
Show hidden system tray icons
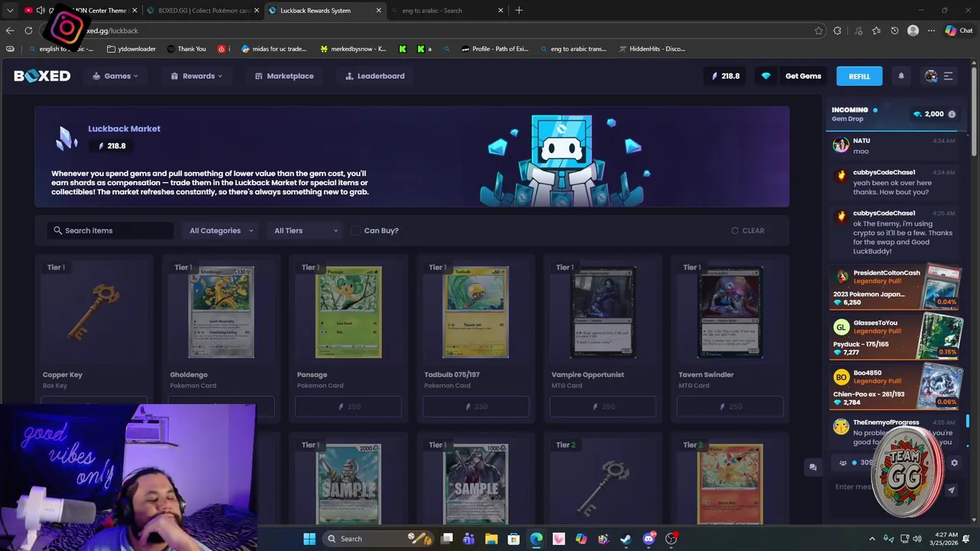point(871,539)
